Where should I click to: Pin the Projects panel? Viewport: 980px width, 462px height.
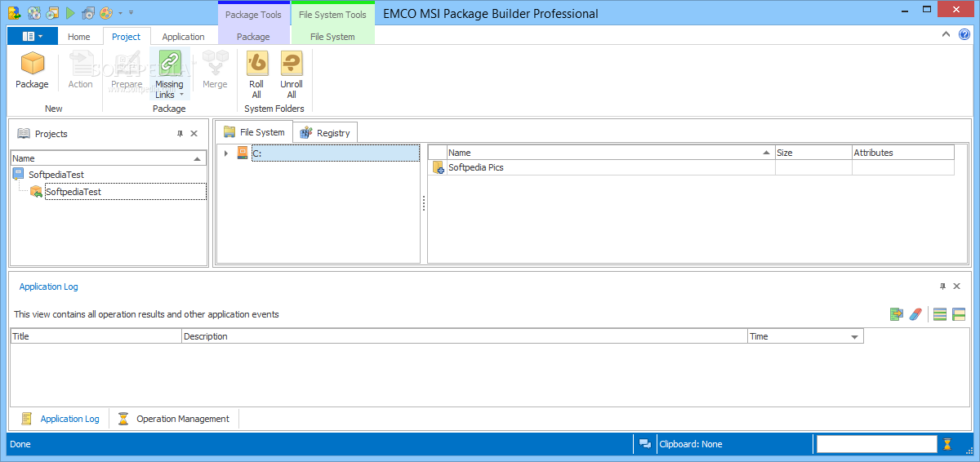(180, 134)
